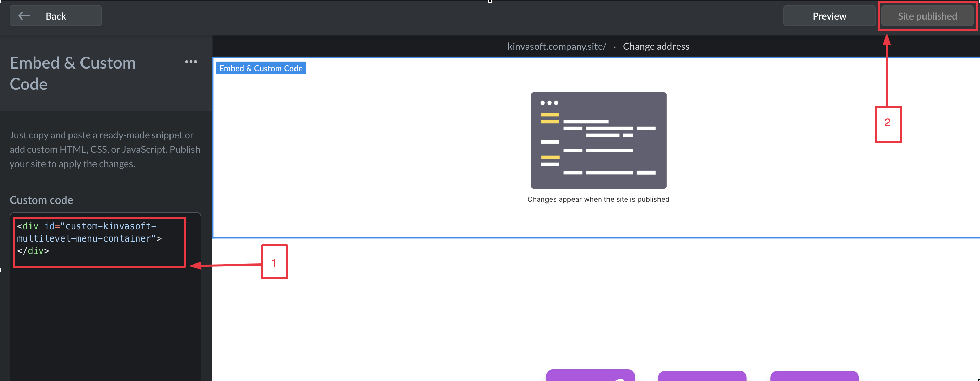Image resolution: width=980 pixels, height=381 pixels.
Task: Click the Change address link
Action: tap(655, 47)
